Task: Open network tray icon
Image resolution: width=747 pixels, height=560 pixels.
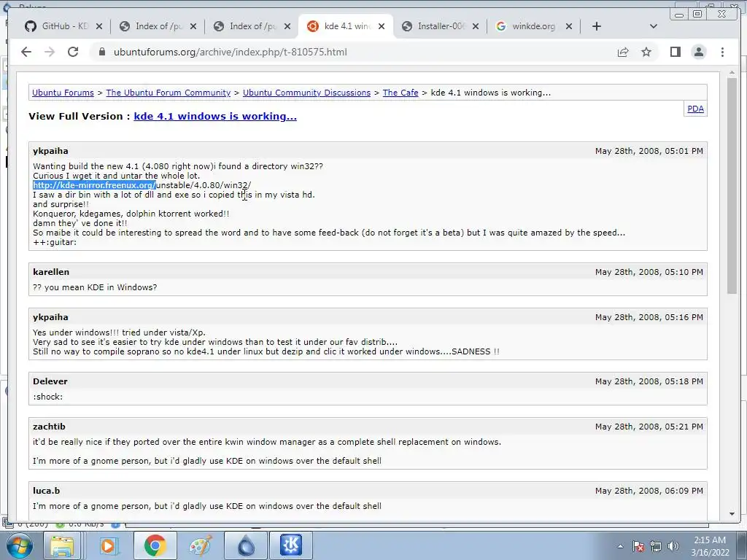Action: (x=656, y=546)
